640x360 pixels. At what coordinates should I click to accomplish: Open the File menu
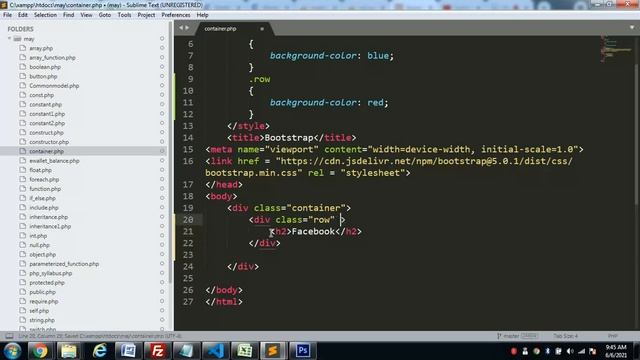[7, 15]
